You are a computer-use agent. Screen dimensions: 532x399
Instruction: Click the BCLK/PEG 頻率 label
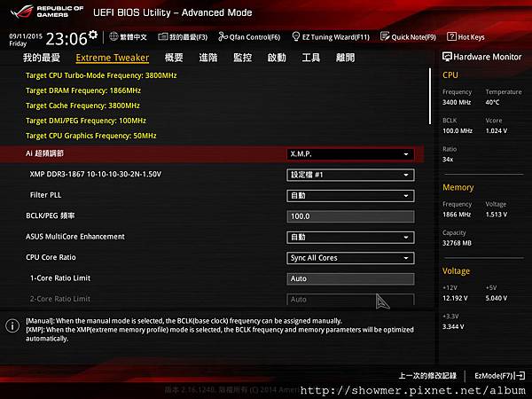(x=51, y=215)
